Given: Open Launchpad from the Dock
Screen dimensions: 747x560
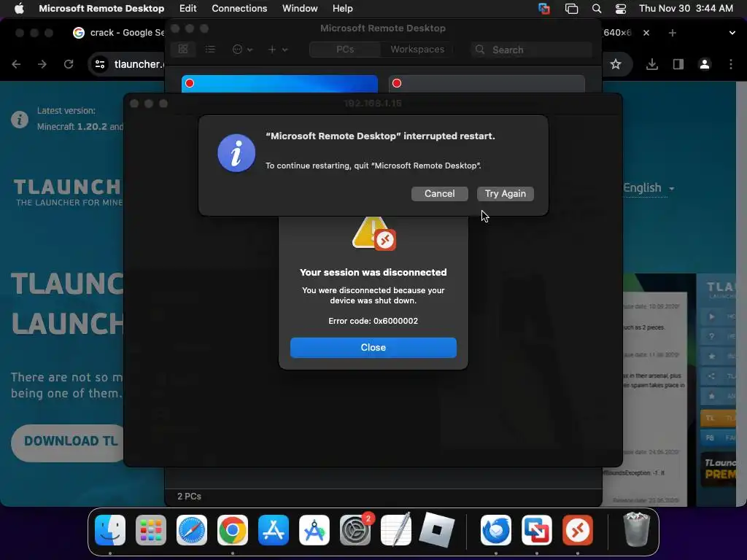Looking at the screenshot, I should (151, 530).
